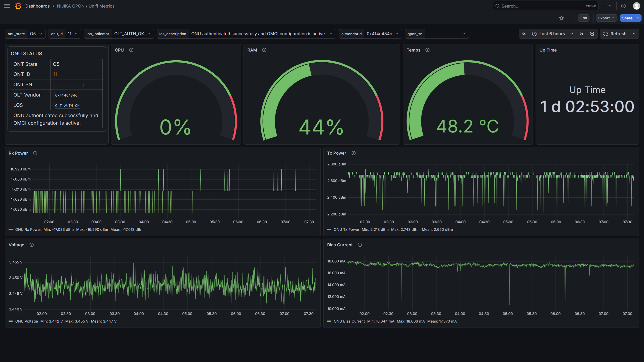Expand the onu_state O5 dropdown

click(x=36, y=34)
